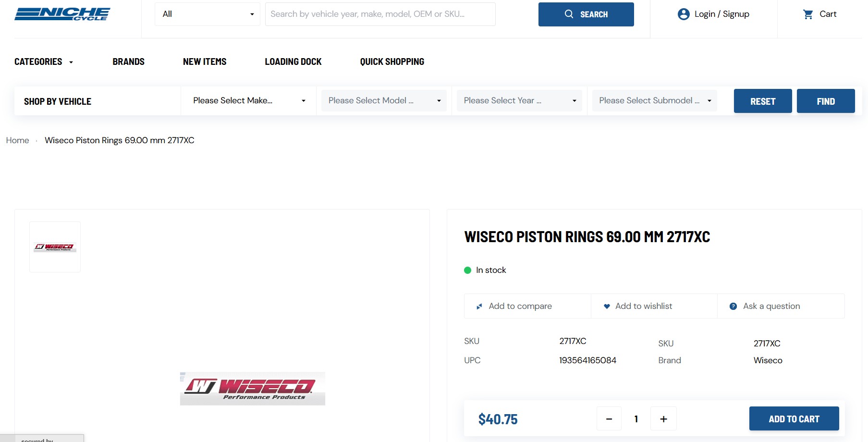This screenshot has height=442, width=868.
Task: Focus the vehicle search input field
Action: coord(380,14)
